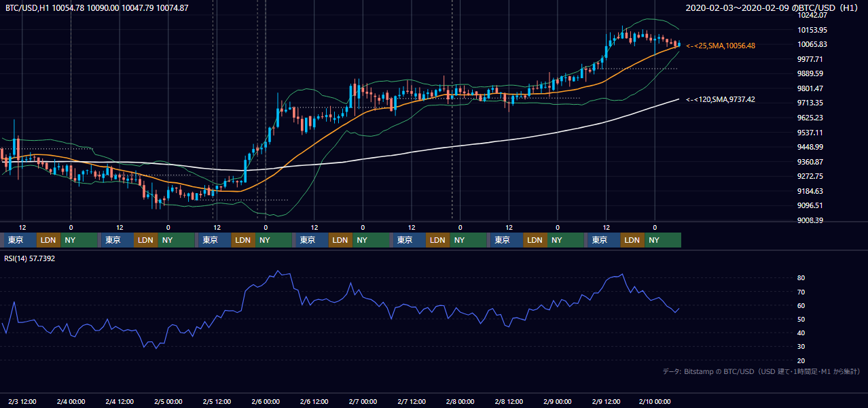Viewport: 868px width, 408px height.
Task: Click the Bitstamp data source note
Action: [761, 371]
